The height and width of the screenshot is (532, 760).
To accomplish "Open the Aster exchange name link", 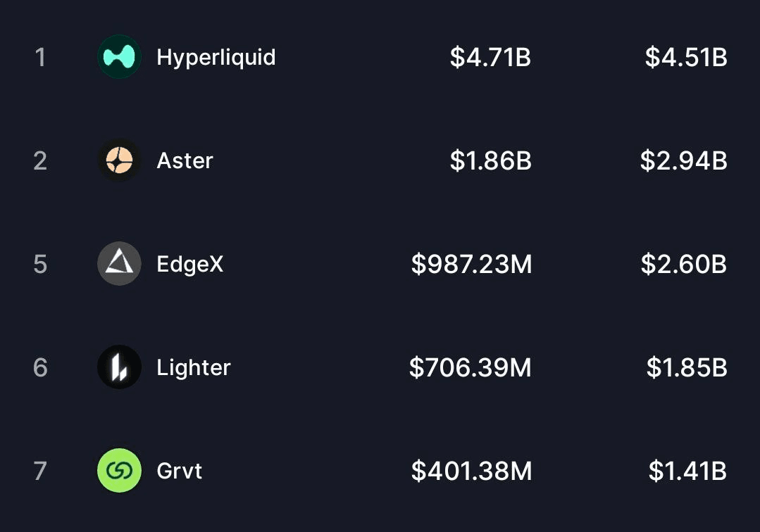I will tap(185, 160).
